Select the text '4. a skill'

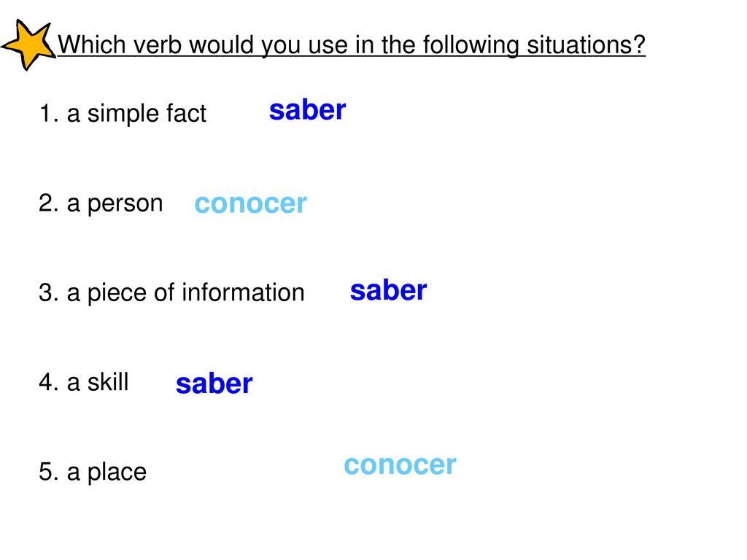coord(84,382)
